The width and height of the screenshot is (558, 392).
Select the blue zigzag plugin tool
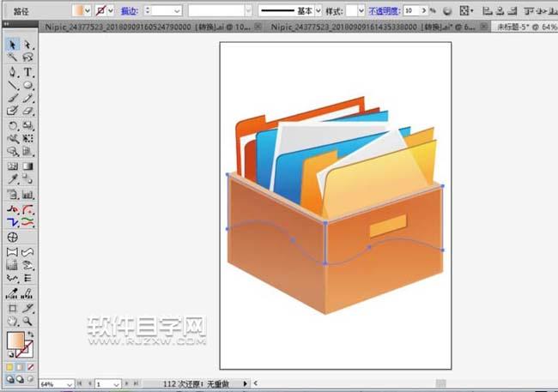coord(12,223)
